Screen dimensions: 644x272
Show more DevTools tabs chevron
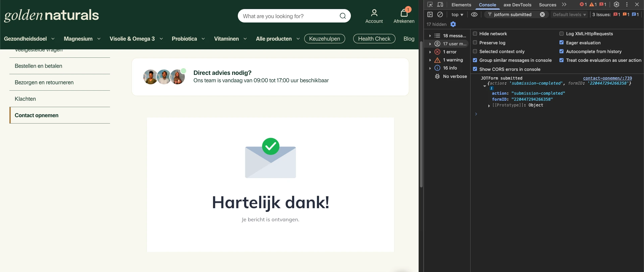click(564, 4)
